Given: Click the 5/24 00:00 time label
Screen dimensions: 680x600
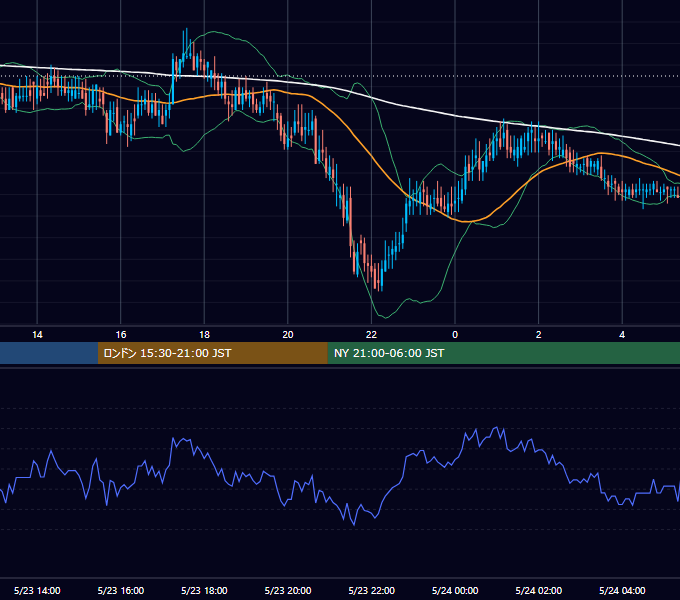Looking at the screenshot, I should [455, 590].
